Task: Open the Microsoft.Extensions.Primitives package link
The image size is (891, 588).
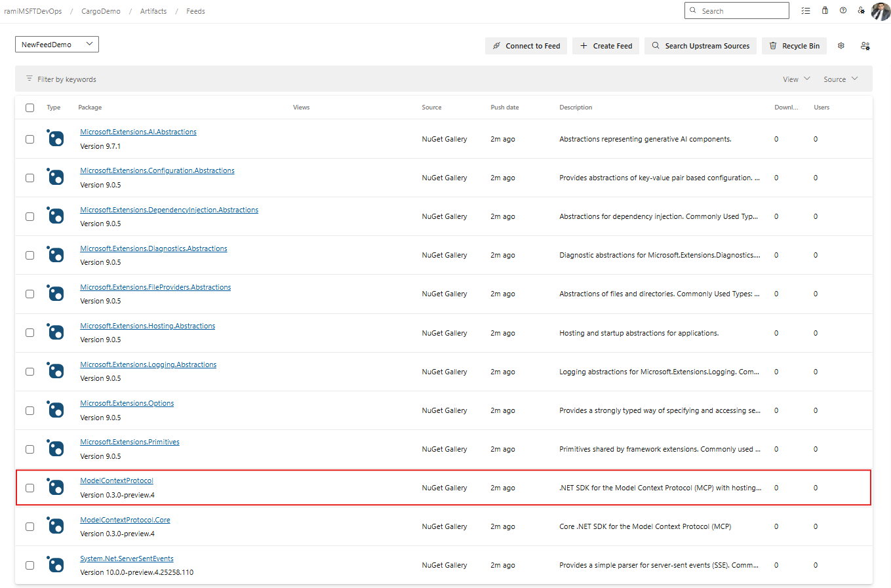Action: 129,441
